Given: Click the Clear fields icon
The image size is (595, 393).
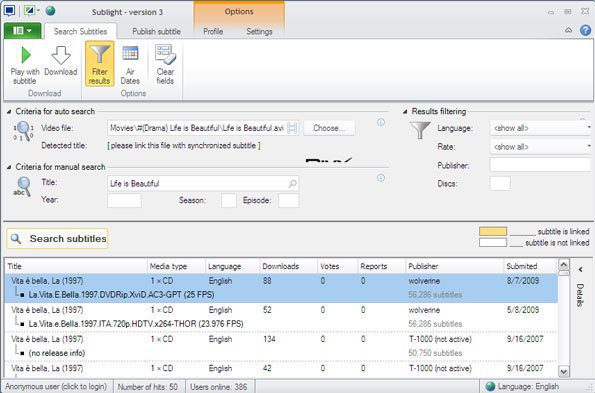Looking at the screenshot, I should click(165, 54).
